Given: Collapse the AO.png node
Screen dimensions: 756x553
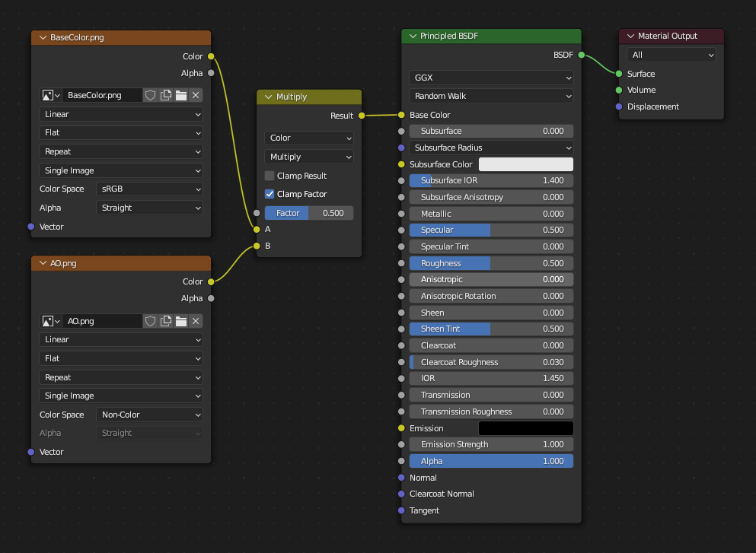Looking at the screenshot, I should (x=43, y=263).
